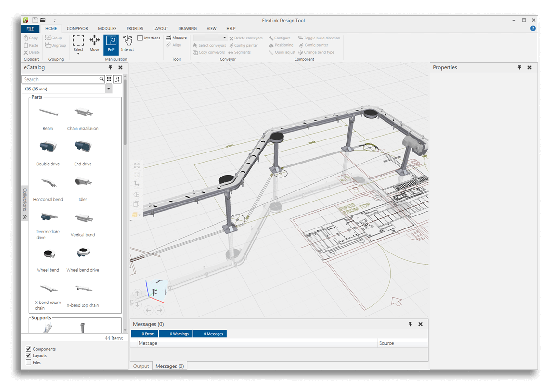Screen dimensions: 552x392
Task: Click the eCatalog sort order icon
Action: click(x=117, y=79)
